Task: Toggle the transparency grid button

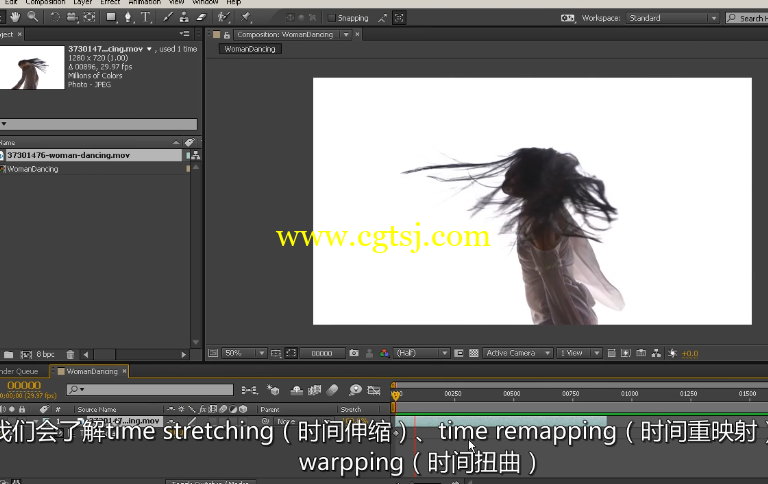Action: [x=474, y=353]
